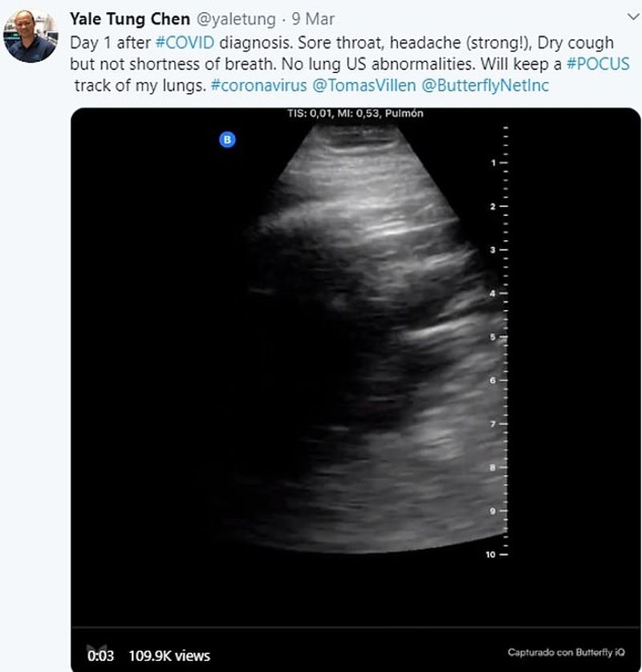The height and width of the screenshot is (672, 642).
Task: Click the TIS/MI Pulmón header text
Action: pos(355,114)
